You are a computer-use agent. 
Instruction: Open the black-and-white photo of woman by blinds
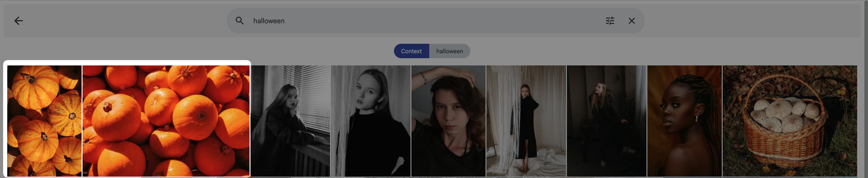(x=290, y=121)
